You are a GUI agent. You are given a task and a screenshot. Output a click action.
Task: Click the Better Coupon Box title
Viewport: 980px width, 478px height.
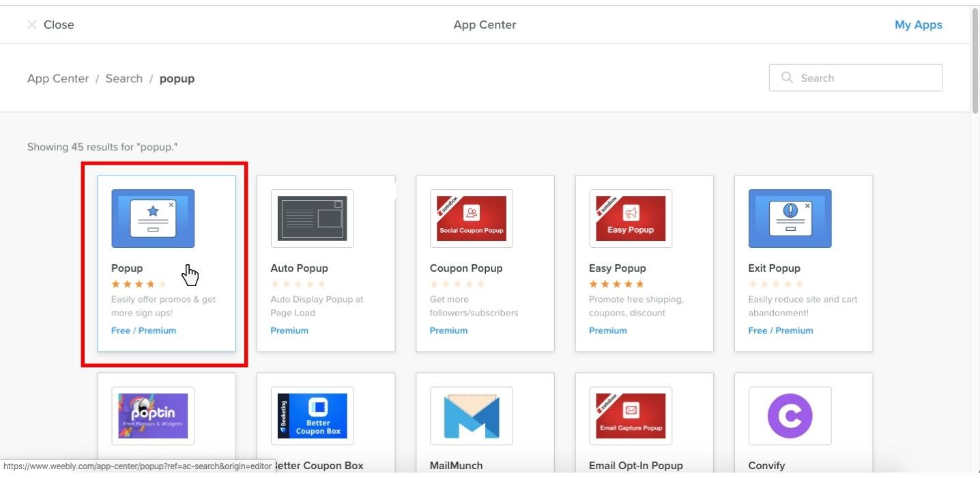pos(318,466)
